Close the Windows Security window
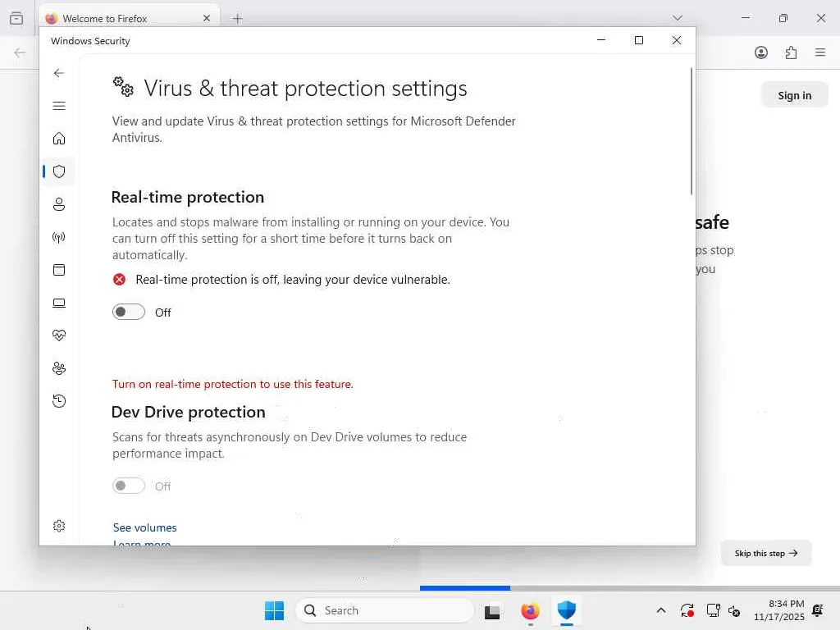 click(x=677, y=40)
